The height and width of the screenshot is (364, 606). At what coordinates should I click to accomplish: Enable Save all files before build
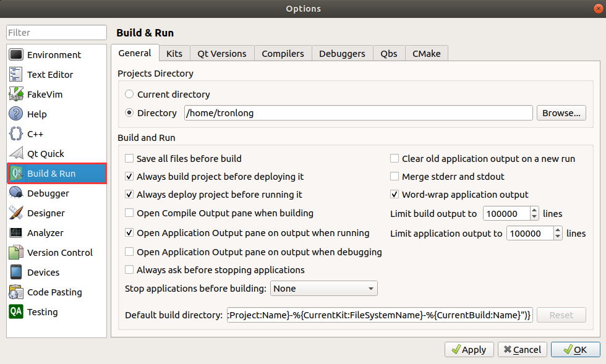[129, 159]
